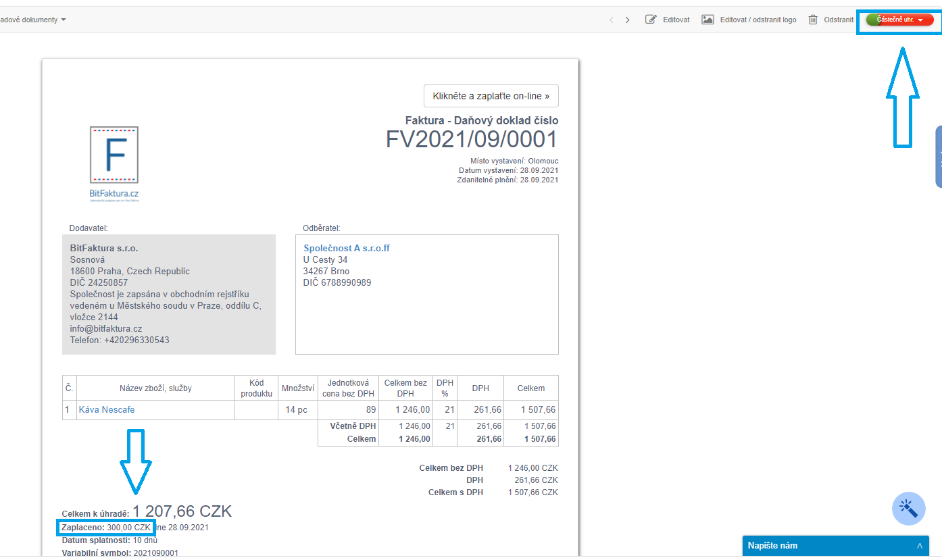
Task: Click the Odběratel: label
Action: point(322,228)
